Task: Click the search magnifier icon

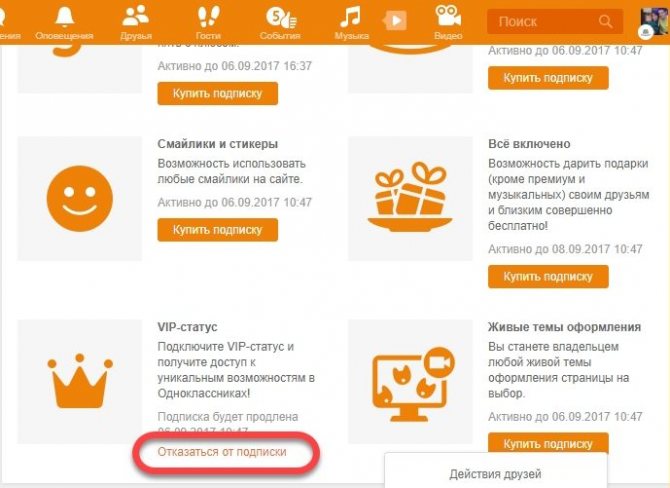Action: point(605,21)
